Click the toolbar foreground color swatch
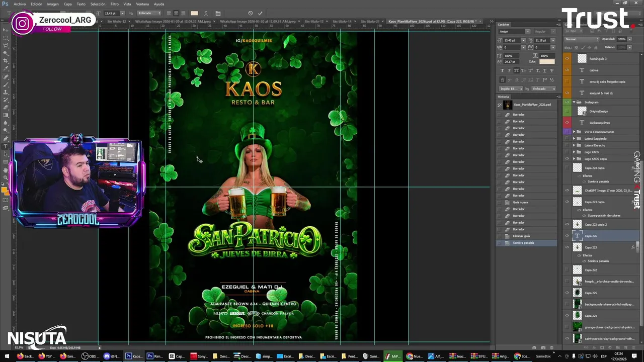 pos(4,190)
